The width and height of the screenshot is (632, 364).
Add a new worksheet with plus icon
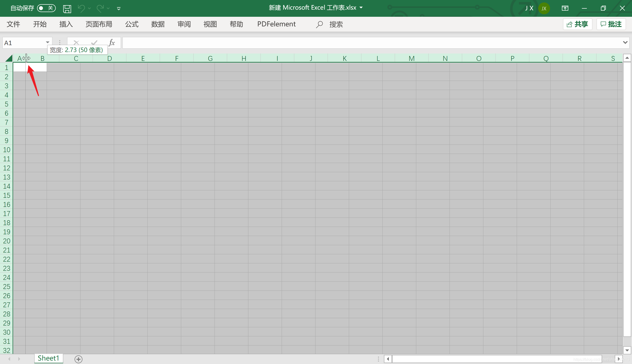click(78, 359)
